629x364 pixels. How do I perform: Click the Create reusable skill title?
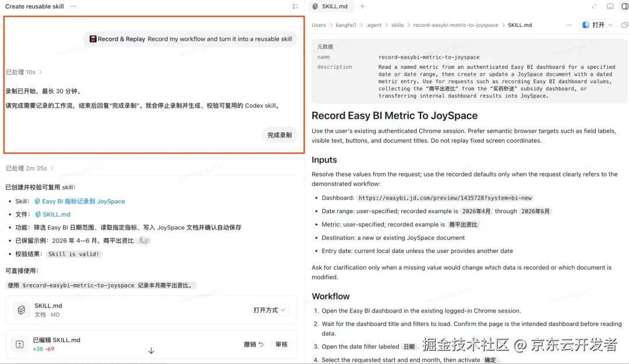pyautogui.click(x=34, y=6)
